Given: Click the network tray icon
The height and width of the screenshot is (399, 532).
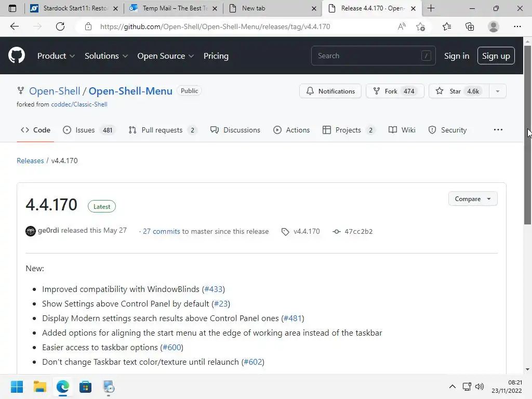Looking at the screenshot, I should point(467,387).
